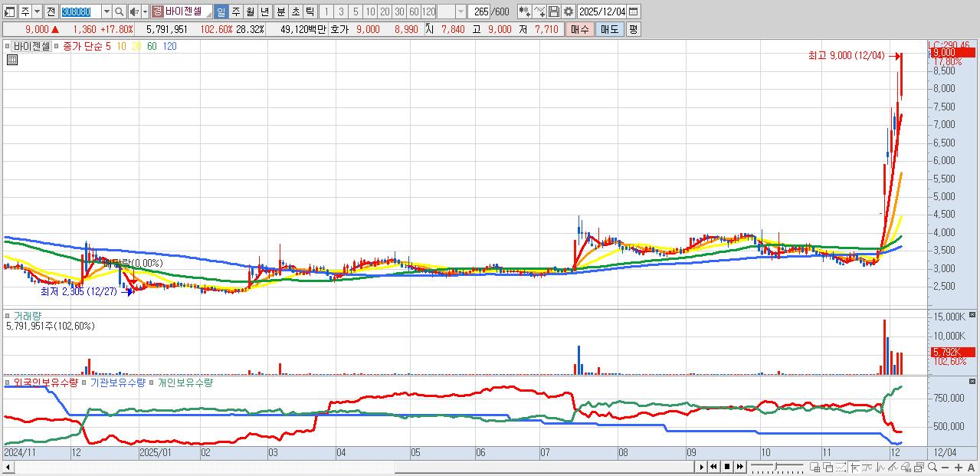Click the 전 button in the toolbar
Image resolution: width=980 pixels, height=476 pixels.
[51, 11]
